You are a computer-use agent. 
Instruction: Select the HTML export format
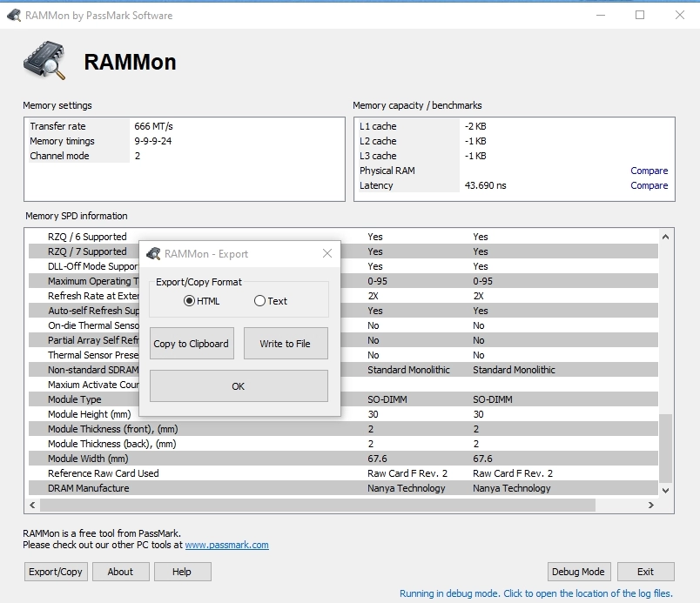[x=189, y=301]
